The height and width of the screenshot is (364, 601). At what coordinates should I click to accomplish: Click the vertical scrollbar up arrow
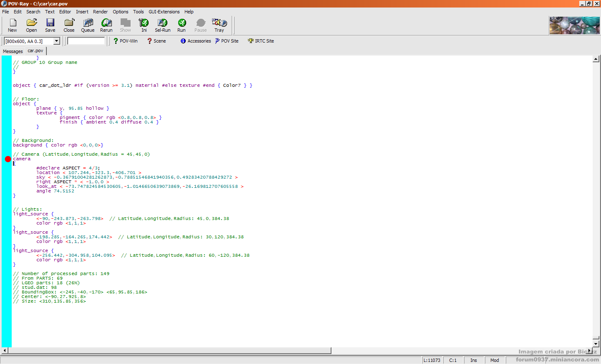click(596, 59)
